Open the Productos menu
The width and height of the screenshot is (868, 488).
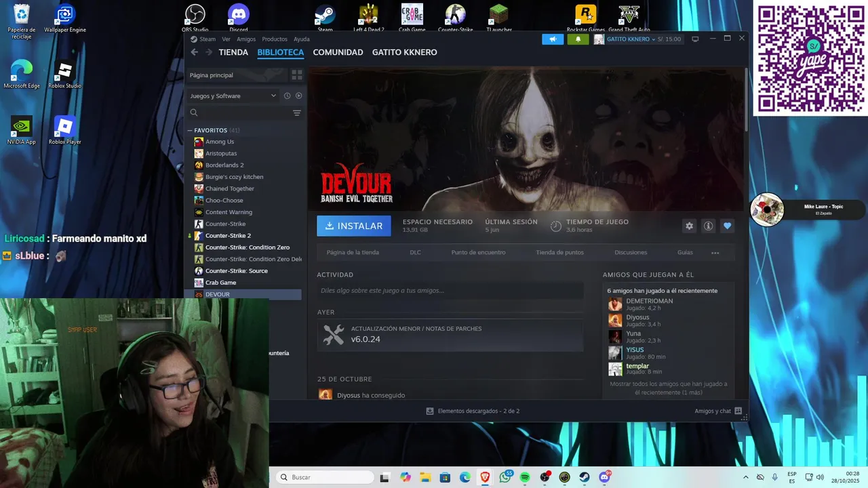pos(275,39)
